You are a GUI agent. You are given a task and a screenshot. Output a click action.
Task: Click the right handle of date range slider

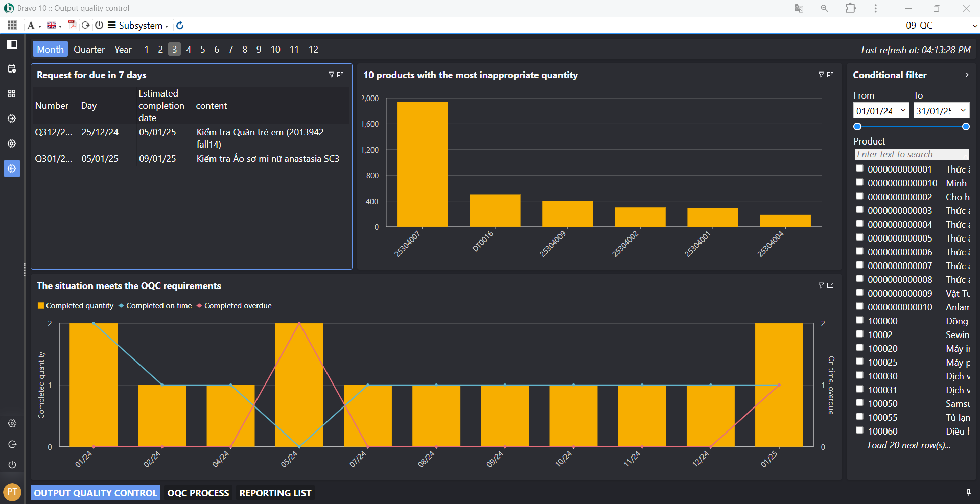(x=966, y=127)
